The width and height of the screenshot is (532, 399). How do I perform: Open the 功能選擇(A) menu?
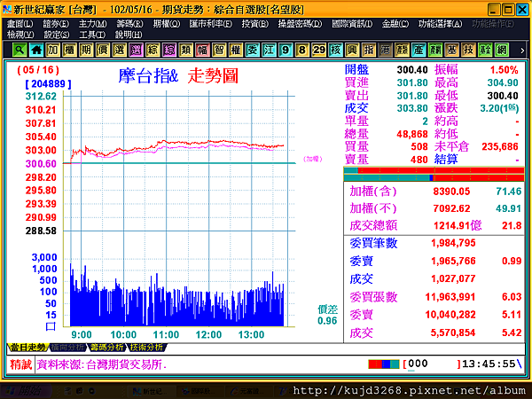(440, 24)
